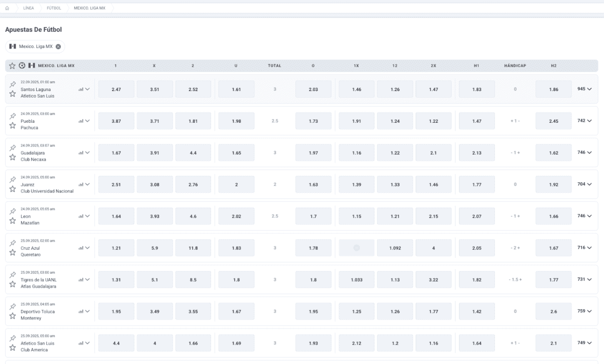Remove the Mexico. Liga MX filter chip
This screenshot has height=364, width=604.
pos(58,46)
